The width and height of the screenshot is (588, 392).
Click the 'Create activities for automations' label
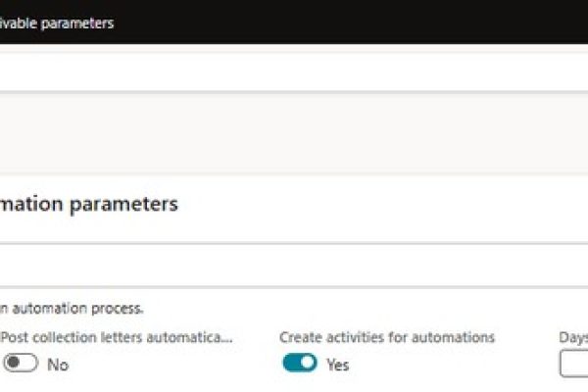(386, 337)
